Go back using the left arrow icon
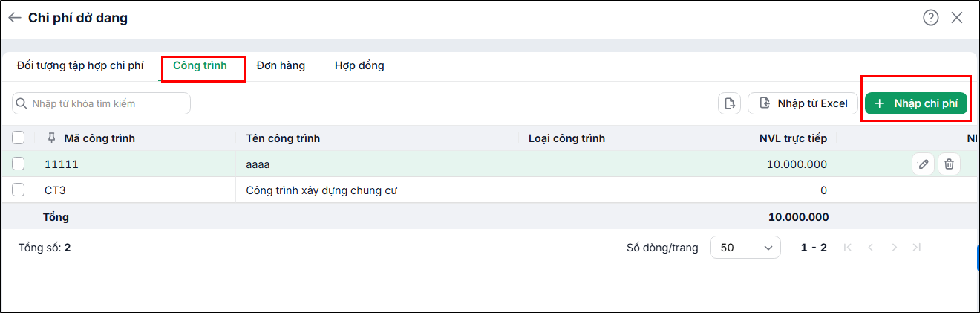 tap(15, 18)
